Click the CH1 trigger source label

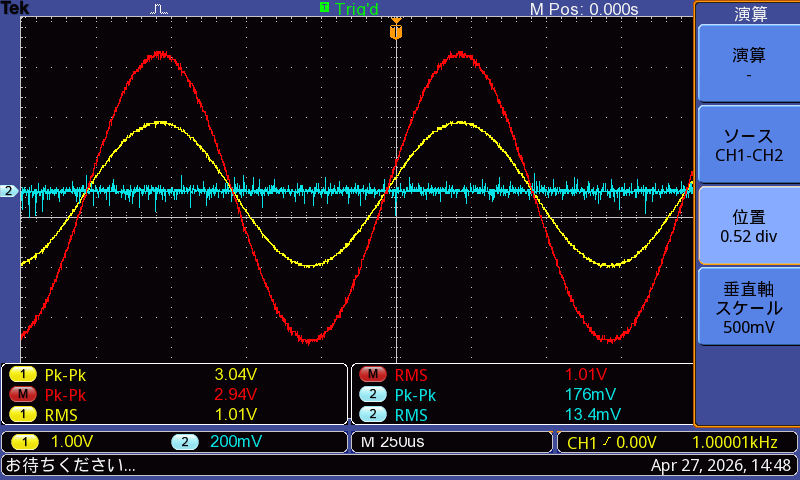click(x=582, y=443)
